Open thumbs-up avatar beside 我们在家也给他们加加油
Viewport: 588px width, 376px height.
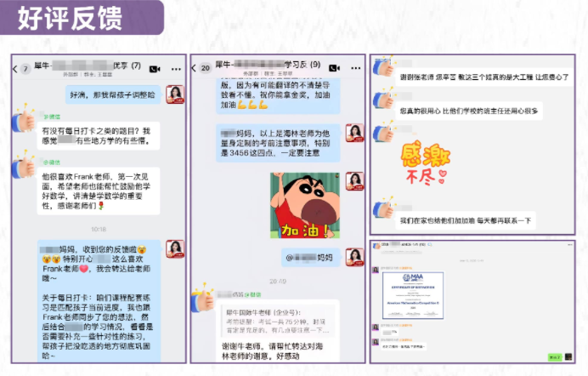click(383, 208)
